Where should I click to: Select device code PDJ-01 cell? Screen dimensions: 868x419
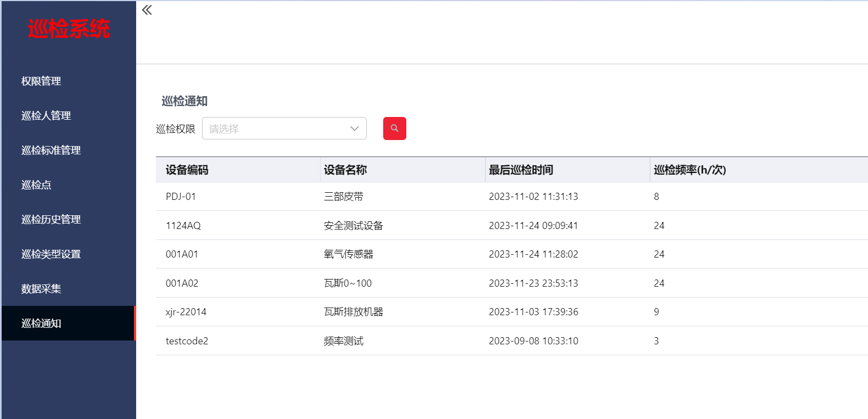181,197
